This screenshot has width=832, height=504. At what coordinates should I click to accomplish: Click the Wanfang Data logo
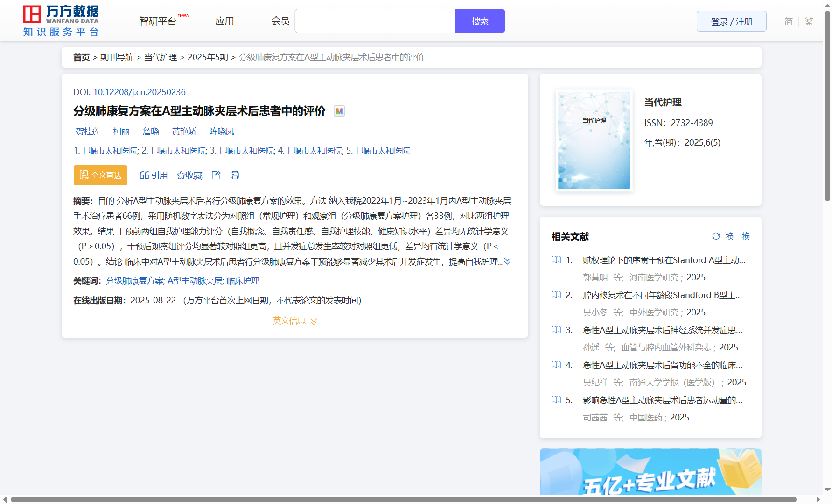tap(61, 21)
